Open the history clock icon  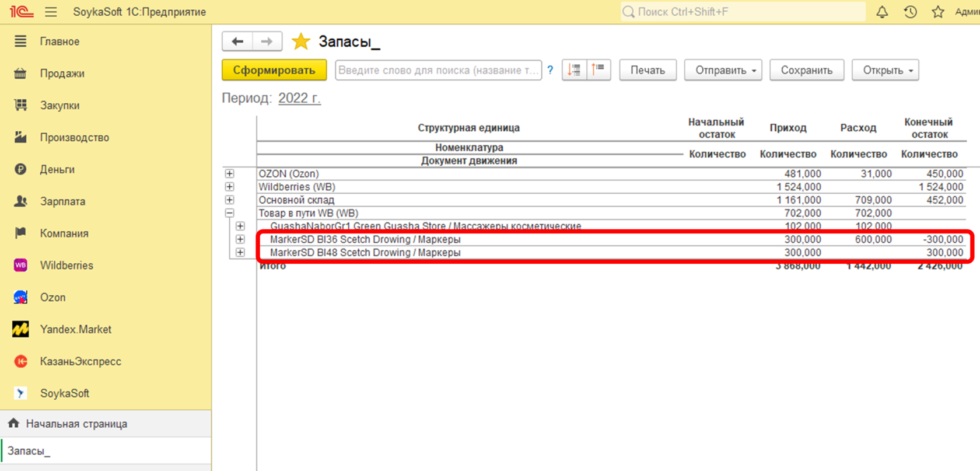click(910, 12)
